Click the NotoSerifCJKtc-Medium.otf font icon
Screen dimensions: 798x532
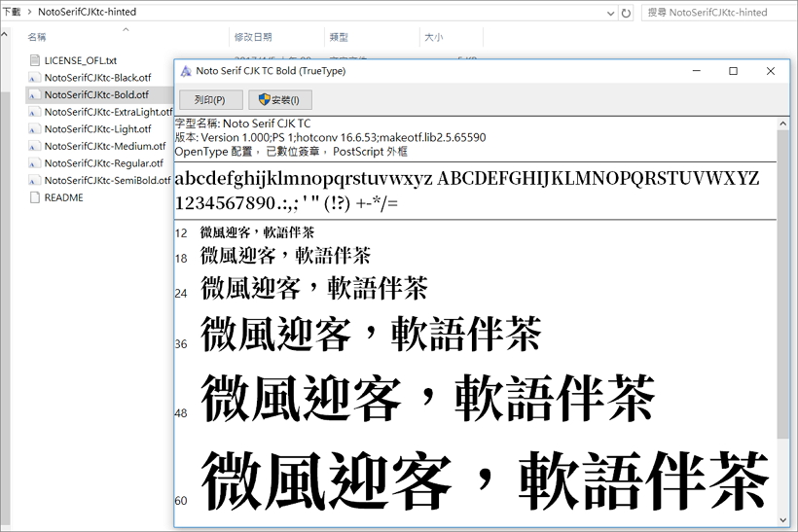(35, 147)
